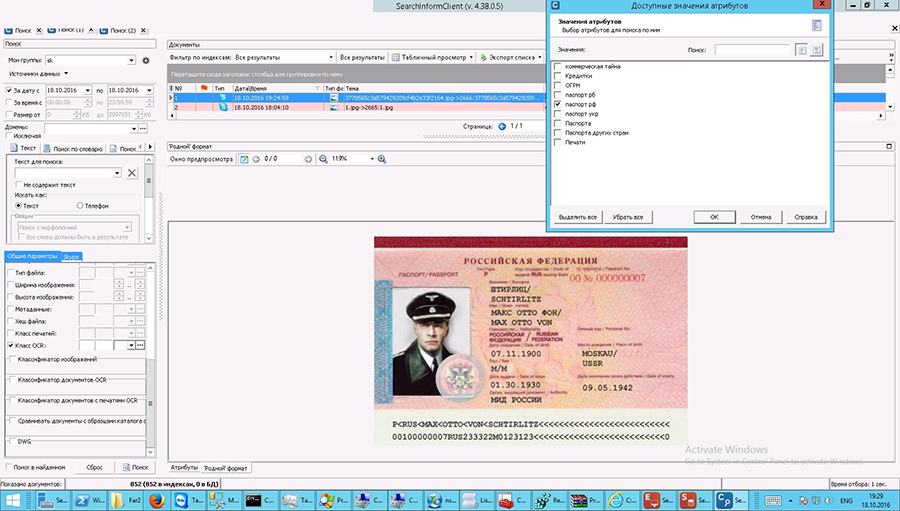Click Убрать все in attributes dialog
Image resolution: width=900 pixels, height=511 pixels.
pos(628,217)
